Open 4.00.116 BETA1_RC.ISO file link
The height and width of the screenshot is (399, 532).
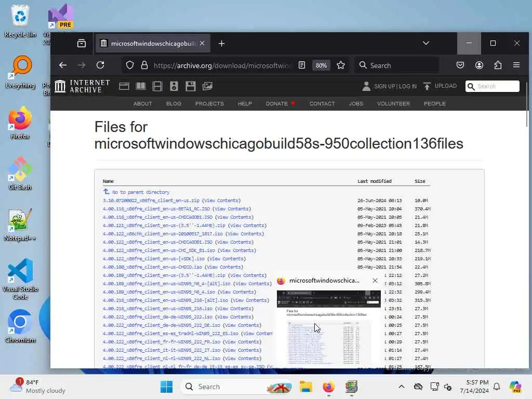[x=156, y=209]
